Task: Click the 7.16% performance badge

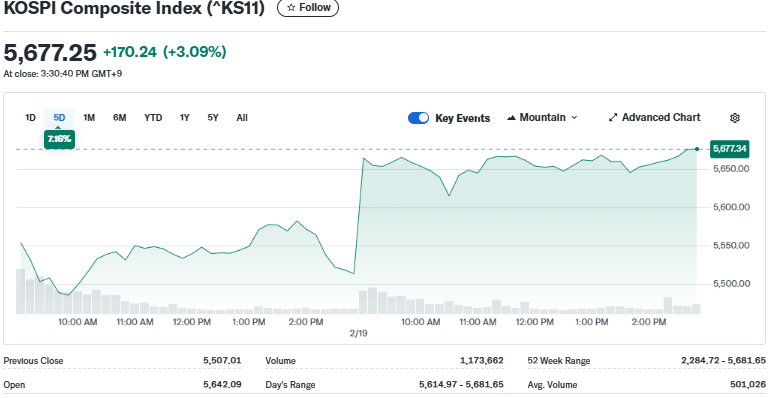Action: tap(60, 139)
